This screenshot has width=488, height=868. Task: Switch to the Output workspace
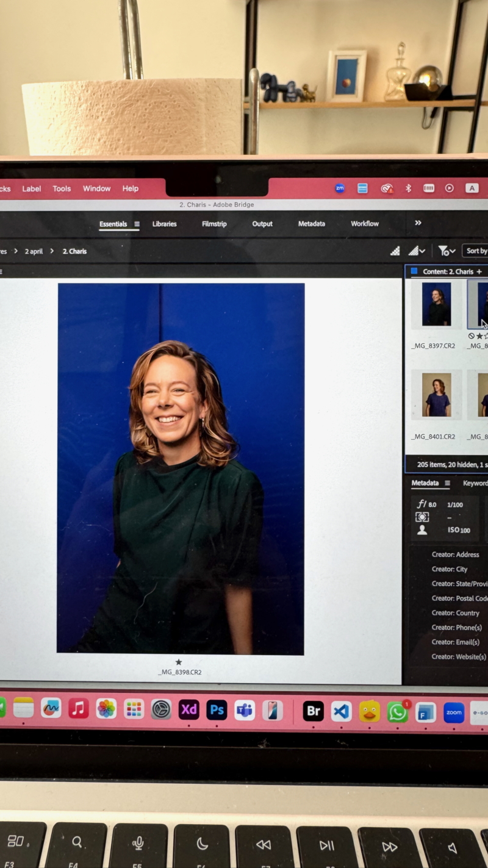pos(262,224)
